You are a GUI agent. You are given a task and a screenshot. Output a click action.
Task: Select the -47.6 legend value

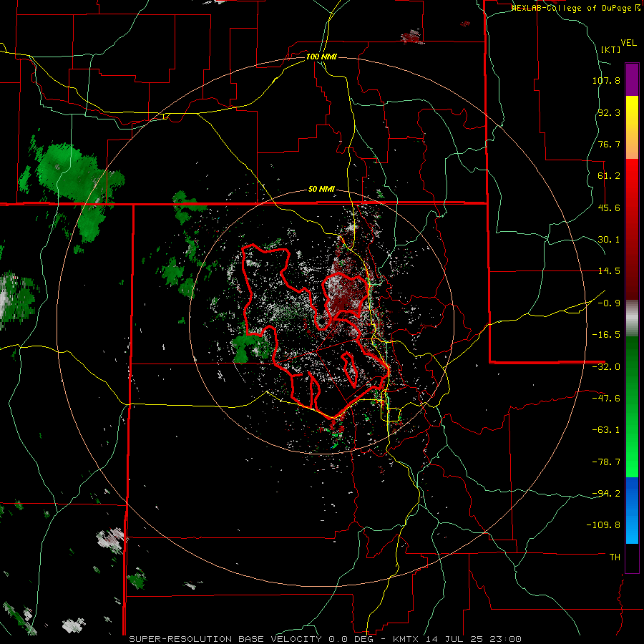(x=606, y=399)
